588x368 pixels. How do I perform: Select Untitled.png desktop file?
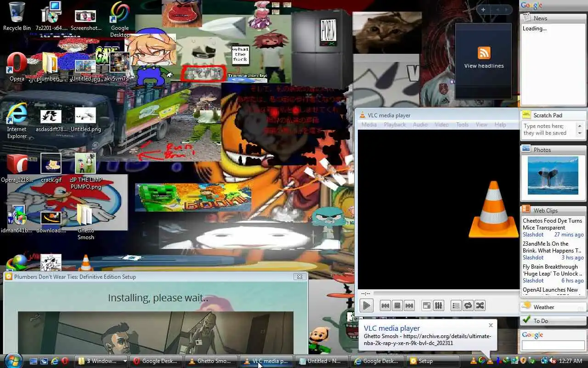86,120
